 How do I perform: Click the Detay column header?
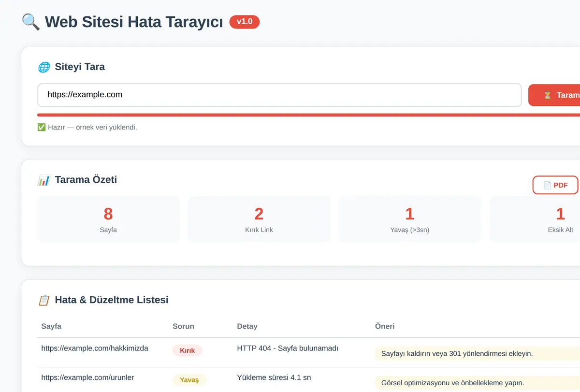pos(247,326)
